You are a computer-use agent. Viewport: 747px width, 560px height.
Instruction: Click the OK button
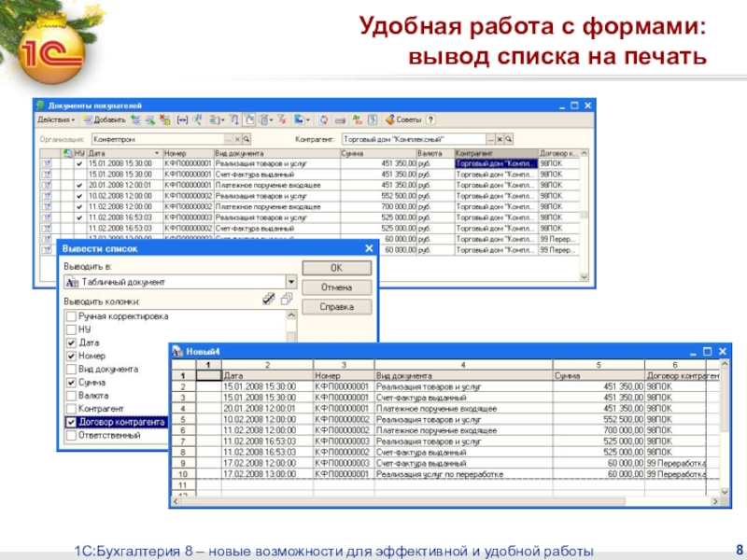[x=337, y=268]
